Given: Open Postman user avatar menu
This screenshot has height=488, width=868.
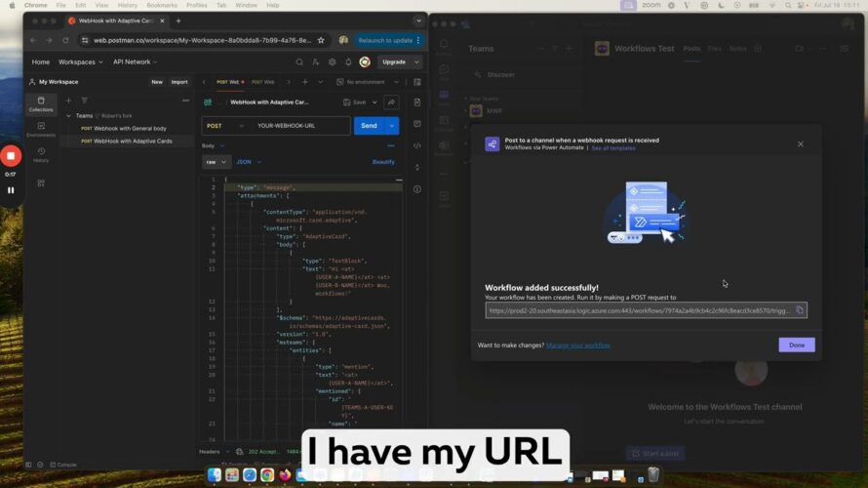Looking at the screenshot, I should click(365, 62).
